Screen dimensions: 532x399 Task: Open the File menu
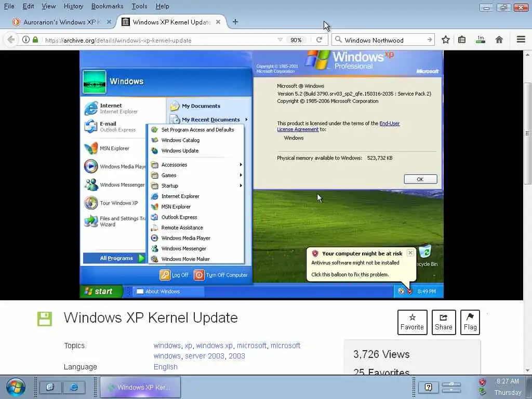9,6
